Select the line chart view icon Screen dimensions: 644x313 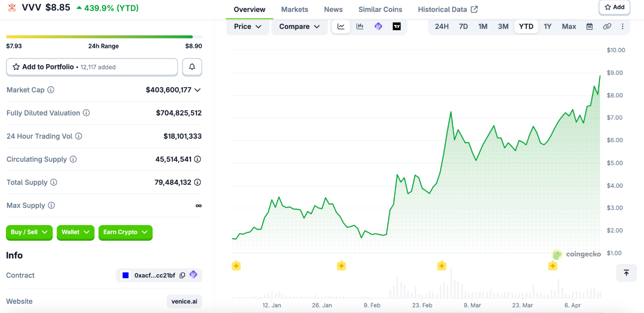[341, 27]
